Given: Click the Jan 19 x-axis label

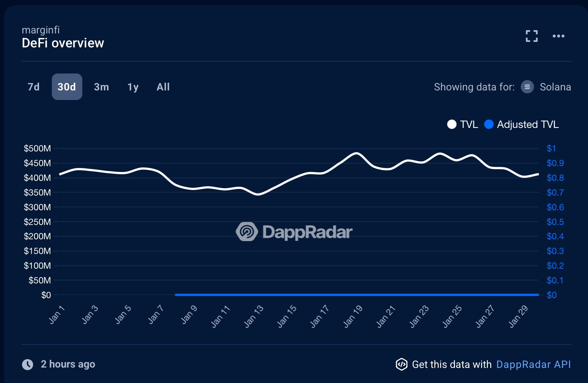Looking at the screenshot, I should [353, 316].
